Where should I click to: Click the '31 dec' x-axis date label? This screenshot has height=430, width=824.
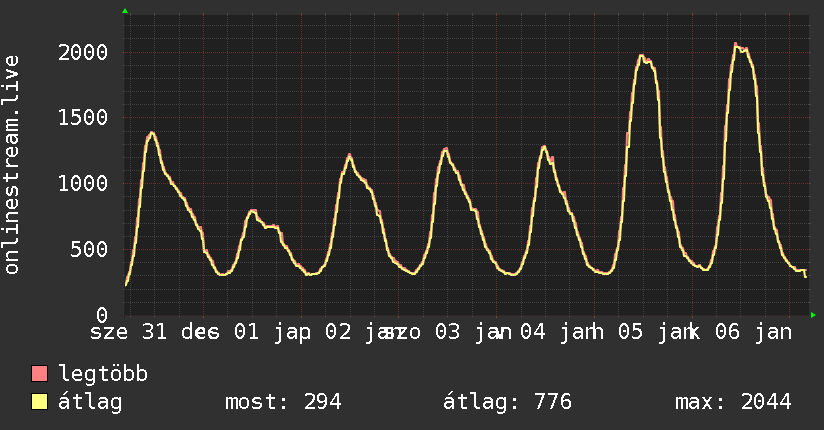coord(180,332)
